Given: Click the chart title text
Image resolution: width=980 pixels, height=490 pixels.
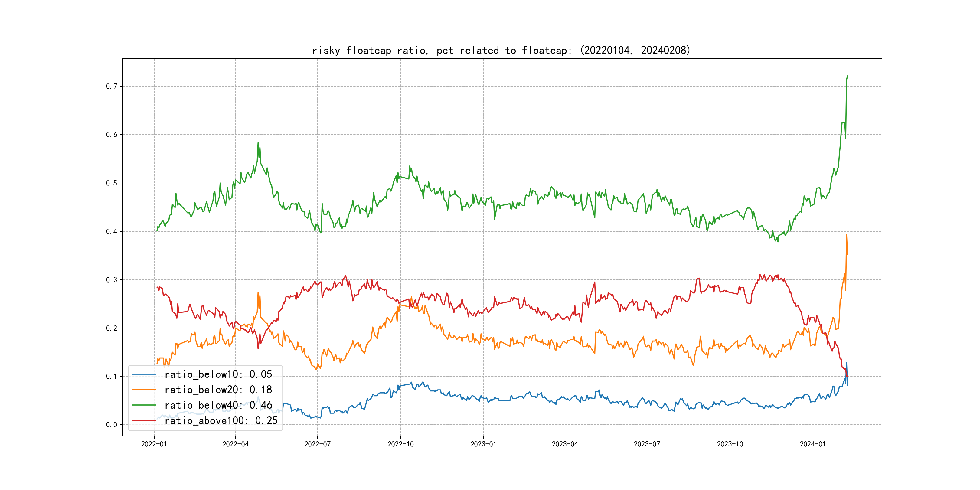Looking at the screenshot, I should tap(501, 50).
